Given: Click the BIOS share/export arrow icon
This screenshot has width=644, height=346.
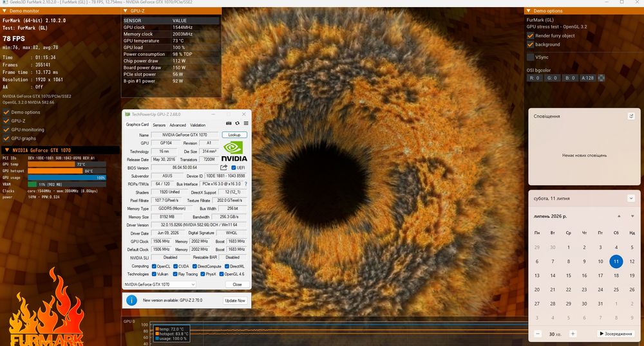Looking at the screenshot, I should click(223, 167).
